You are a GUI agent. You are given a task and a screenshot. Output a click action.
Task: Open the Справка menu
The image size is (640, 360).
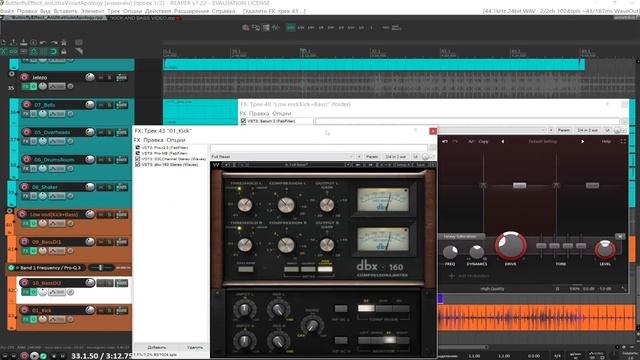point(223,11)
